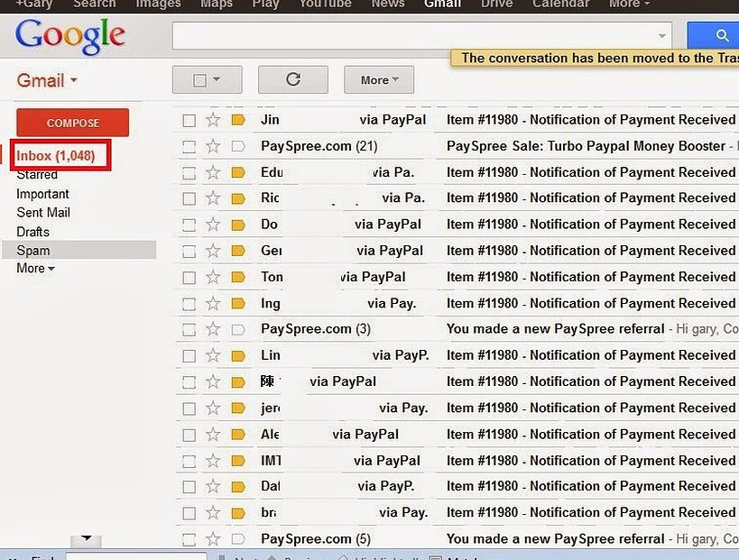Image resolution: width=739 pixels, height=560 pixels.
Task: Open YouTube in Google top bar
Action: (x=325, y=4)
